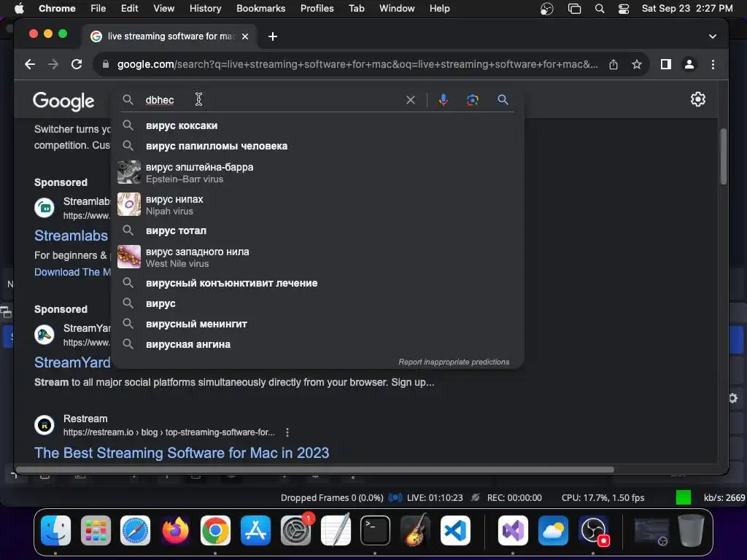
Task: Select suggestion вирус коксаки
Action: pyautogui.click(x=317, y=125)
